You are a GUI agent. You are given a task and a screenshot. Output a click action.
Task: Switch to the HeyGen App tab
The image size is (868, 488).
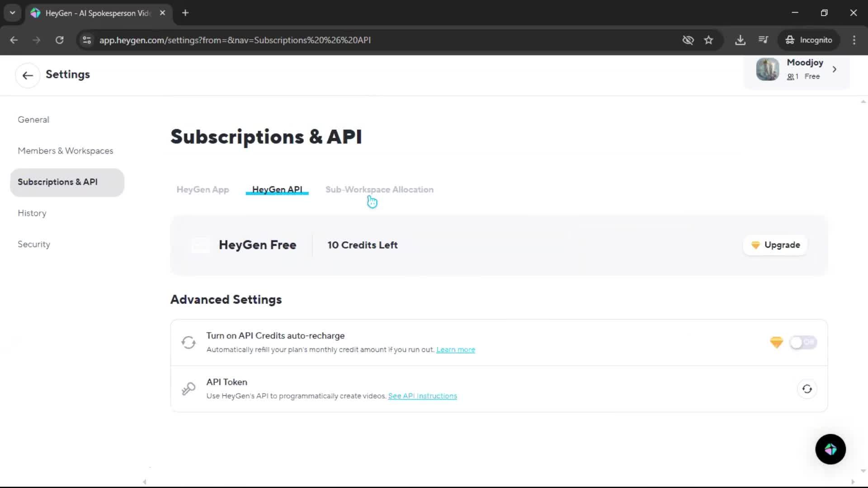(203, 189)
